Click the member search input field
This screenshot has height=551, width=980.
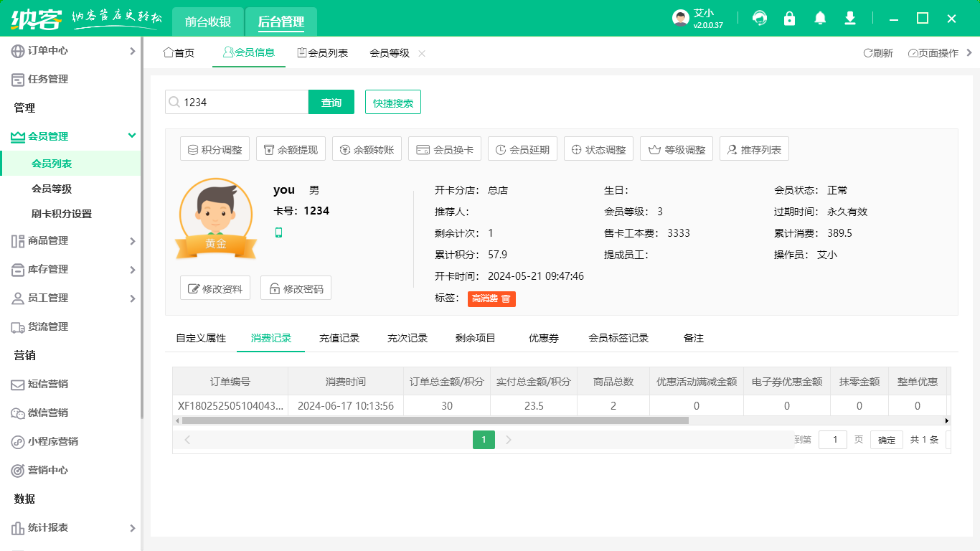pyautogui.click(x=237, y=102)
